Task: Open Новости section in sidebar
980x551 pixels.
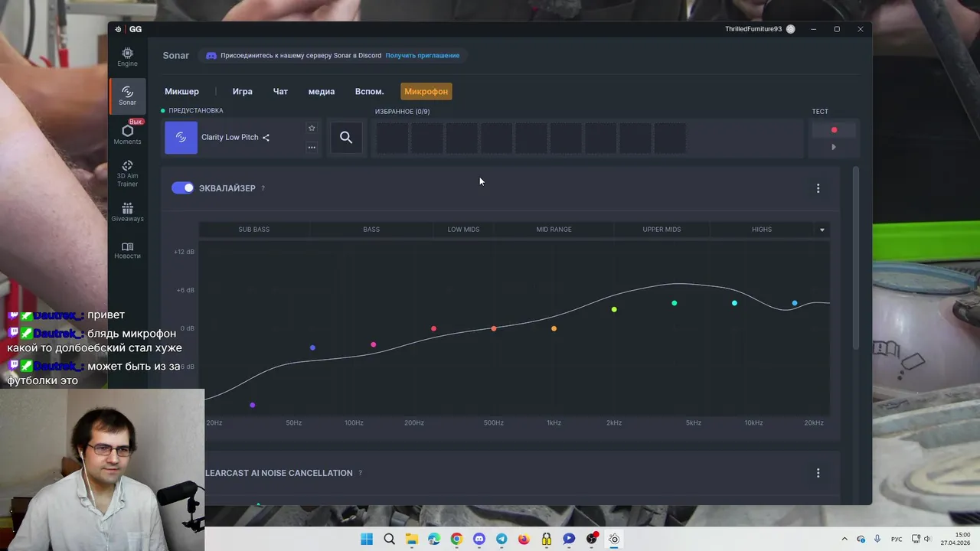Action: coord(127,250)
